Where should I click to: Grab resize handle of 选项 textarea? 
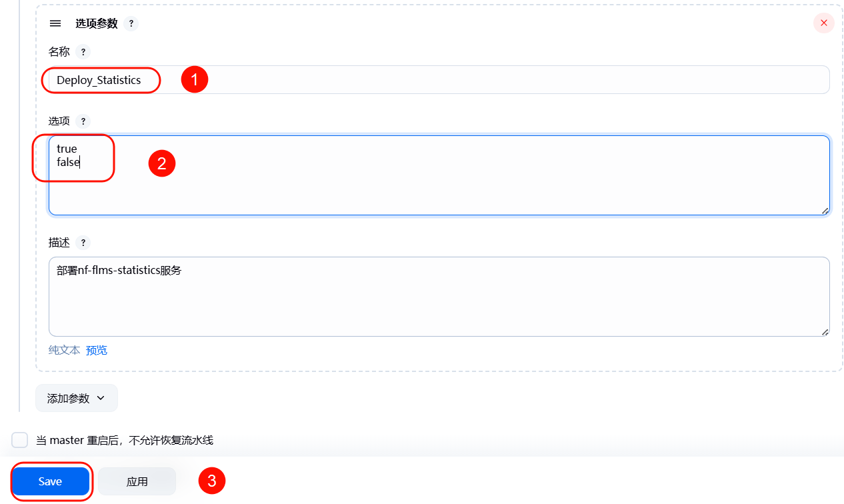[x=825, y=211]
